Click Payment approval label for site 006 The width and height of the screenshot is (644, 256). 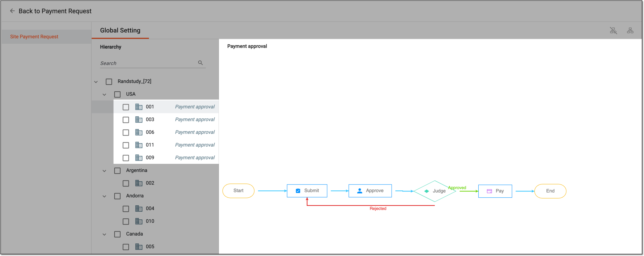coord(195,132)
